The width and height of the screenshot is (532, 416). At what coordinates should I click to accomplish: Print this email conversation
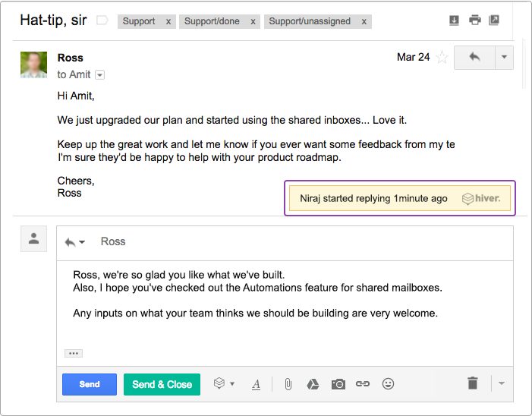pyautogui.click(x=474, y=20)
